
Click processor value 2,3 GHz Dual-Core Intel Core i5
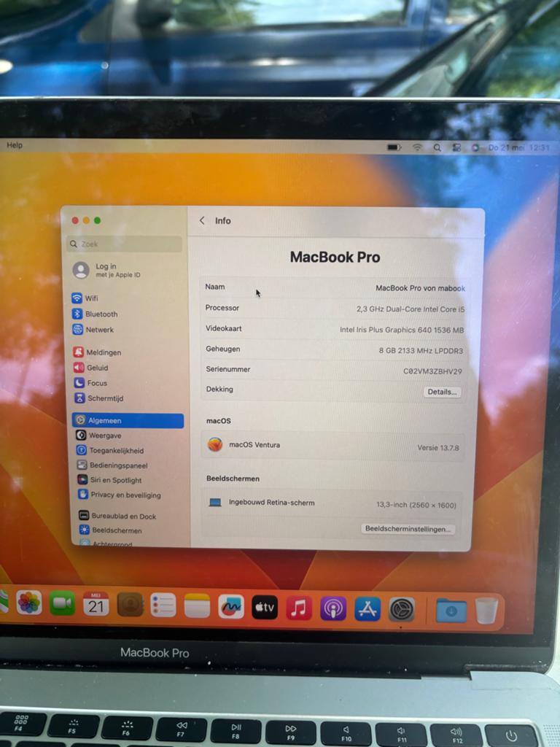click(x=411, y=309)
